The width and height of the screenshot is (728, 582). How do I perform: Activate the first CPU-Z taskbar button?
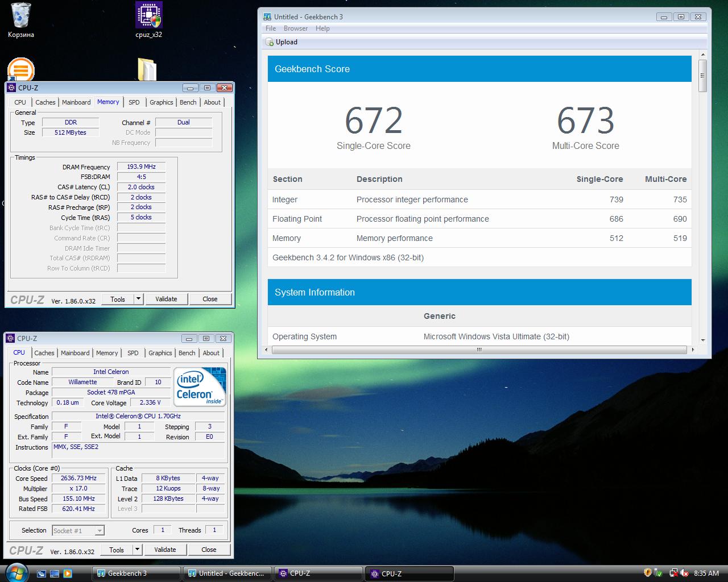[318, 573]
